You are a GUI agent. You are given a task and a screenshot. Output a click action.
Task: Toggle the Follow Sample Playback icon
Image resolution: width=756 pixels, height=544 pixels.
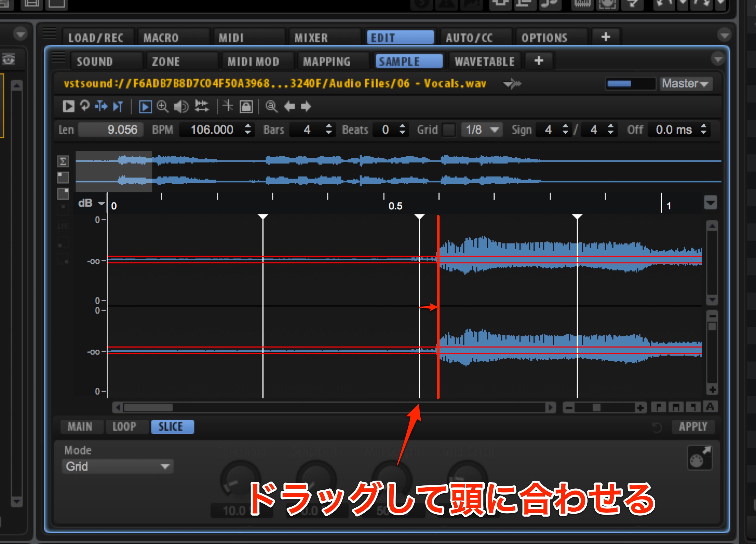point(118,107)
